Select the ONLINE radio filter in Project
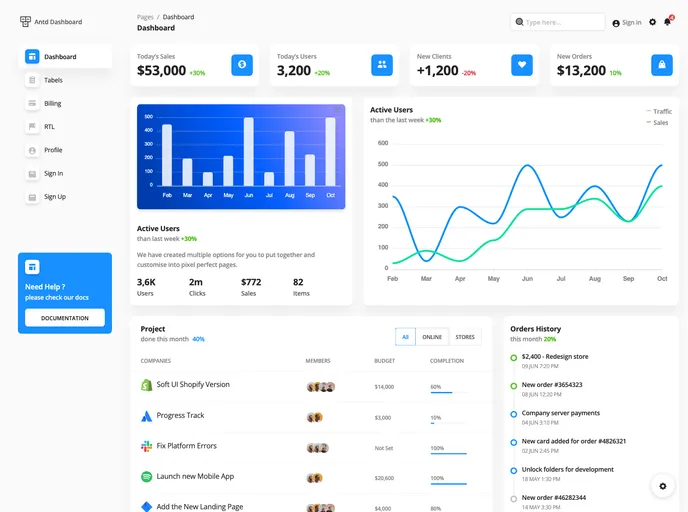Image resolution: width=688 pixels, height=512 pixels. 431,337
